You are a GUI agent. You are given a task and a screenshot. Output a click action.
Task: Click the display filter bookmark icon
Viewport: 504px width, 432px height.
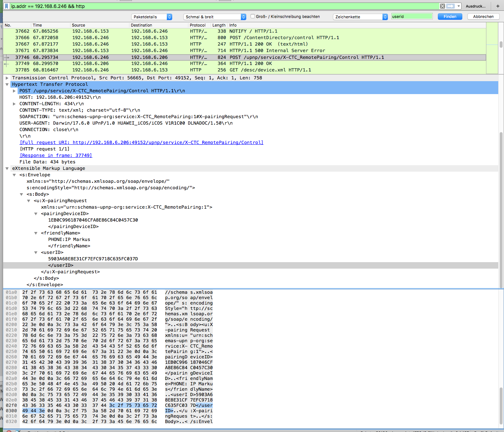coord(6,6)
